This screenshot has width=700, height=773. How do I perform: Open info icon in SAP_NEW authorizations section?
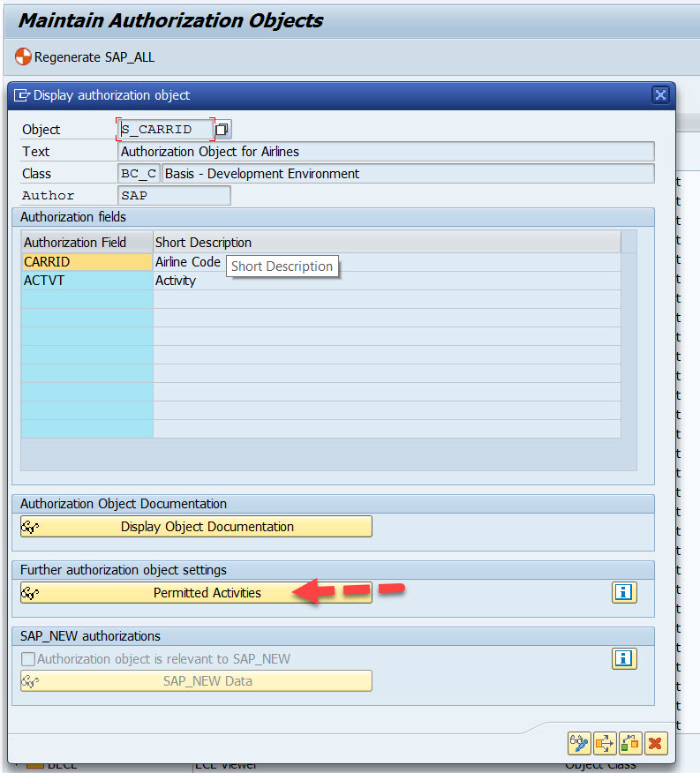click(624, 658)
